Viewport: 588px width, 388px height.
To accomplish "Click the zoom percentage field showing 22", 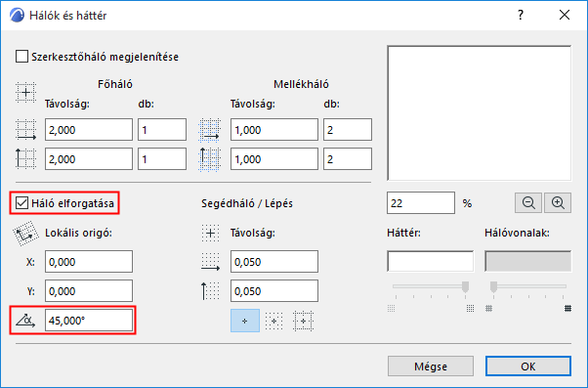I will (421, 203).
